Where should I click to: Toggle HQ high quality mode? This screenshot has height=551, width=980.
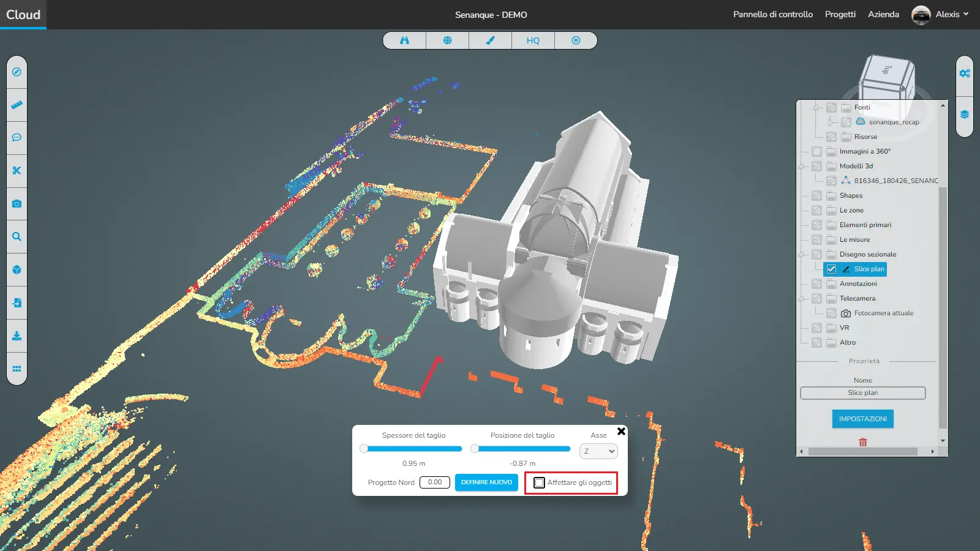(x=533, y=40)
